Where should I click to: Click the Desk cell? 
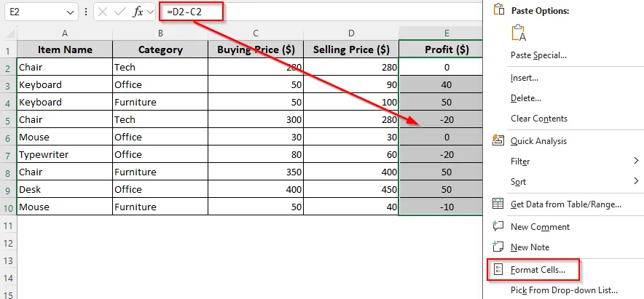pyautogui.click(x=65, y=189)
